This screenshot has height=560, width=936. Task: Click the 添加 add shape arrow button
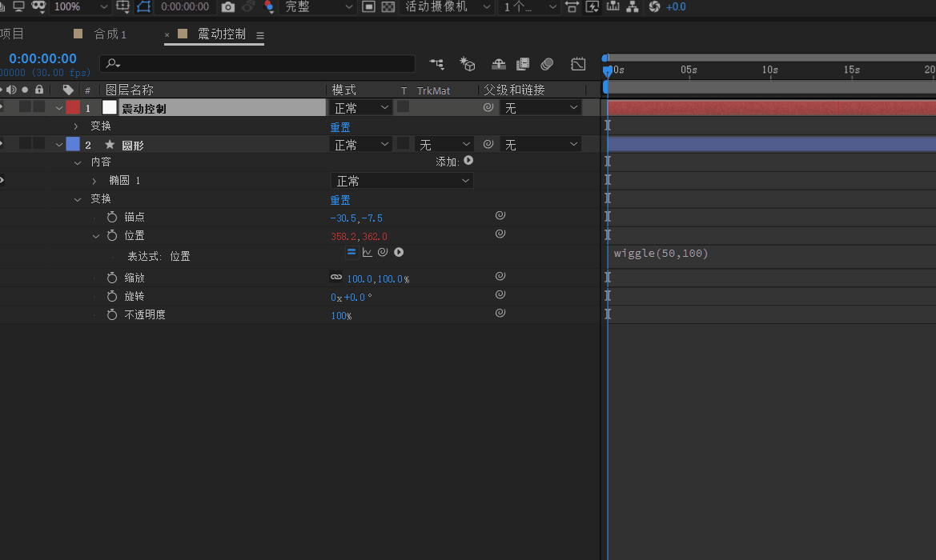tap(468, 161)
